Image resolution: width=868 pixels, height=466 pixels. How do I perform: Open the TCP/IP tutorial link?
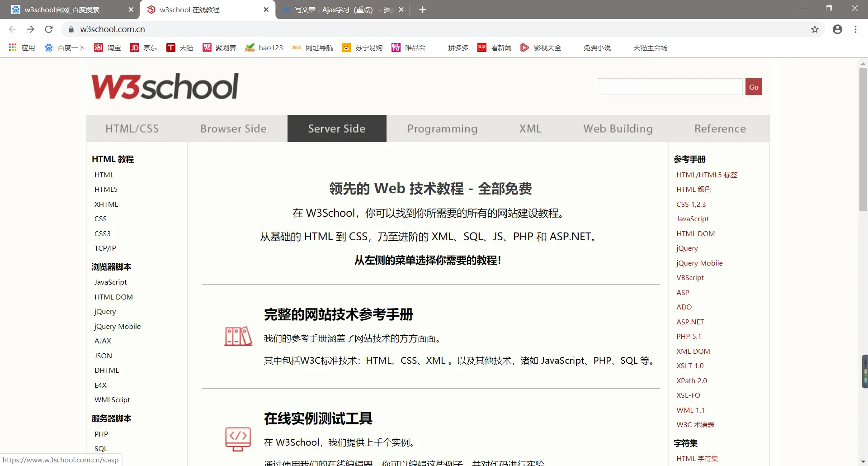click(x=105, y=248)
